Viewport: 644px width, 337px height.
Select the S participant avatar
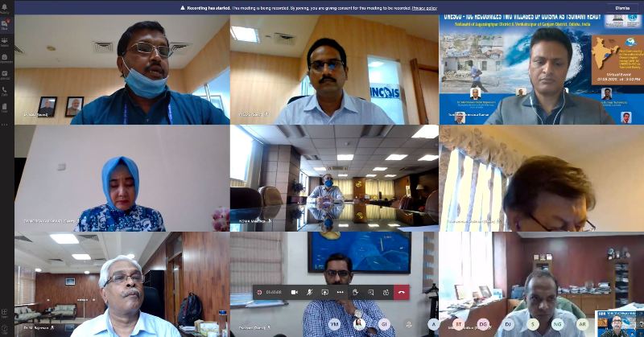pyautogui.click(x=533, y=324)
